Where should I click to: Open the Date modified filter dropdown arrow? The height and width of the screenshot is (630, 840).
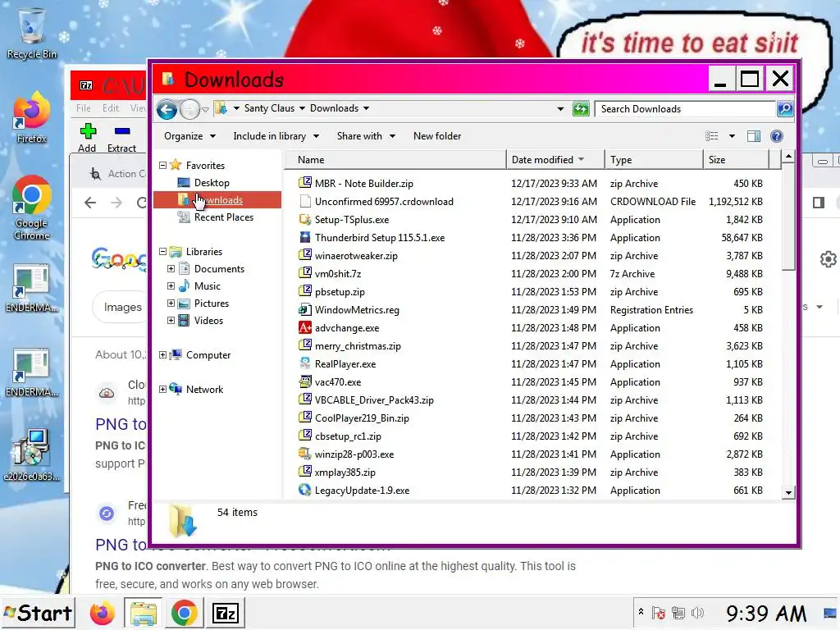coord(582,160)
